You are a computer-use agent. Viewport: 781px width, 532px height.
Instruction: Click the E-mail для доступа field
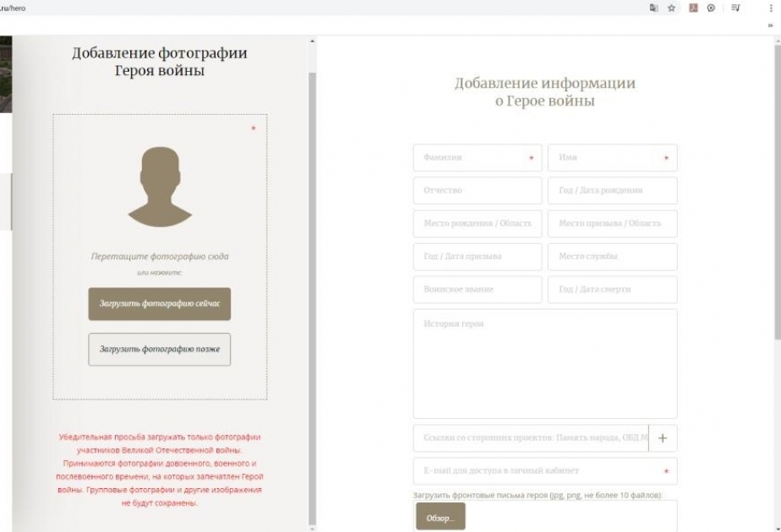pos(545,471)
